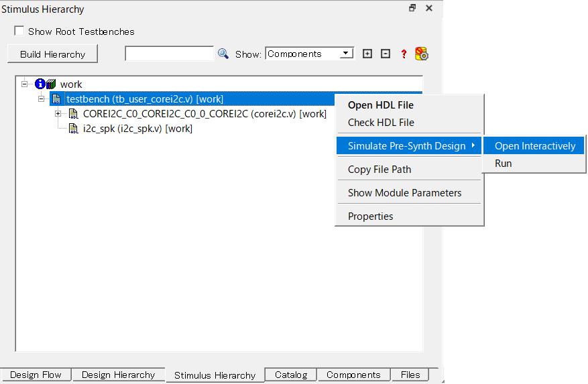Click the hierarchy settings gear icon
The height and width of the screenshot is (384, 588).
coord(422,54)
